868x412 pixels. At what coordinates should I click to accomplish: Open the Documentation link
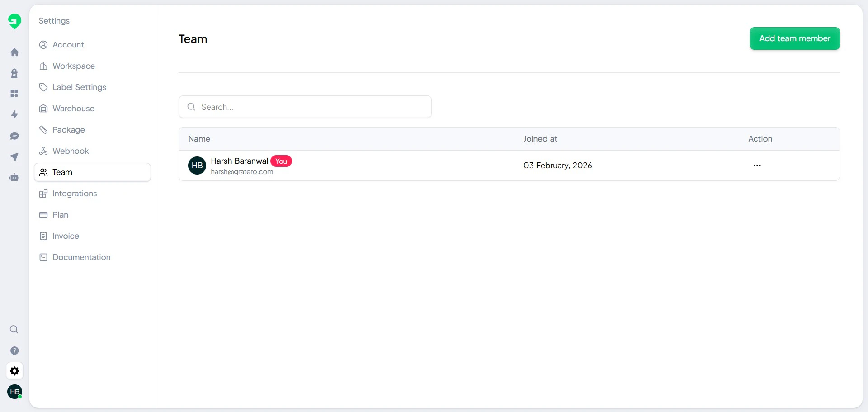point(92,257)
